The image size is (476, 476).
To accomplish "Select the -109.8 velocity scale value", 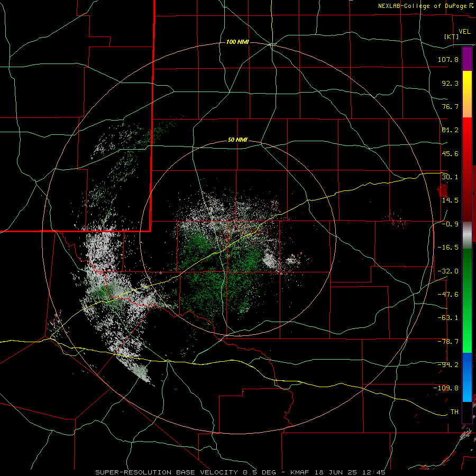I will pyautogui.click(x=446, y=388).
